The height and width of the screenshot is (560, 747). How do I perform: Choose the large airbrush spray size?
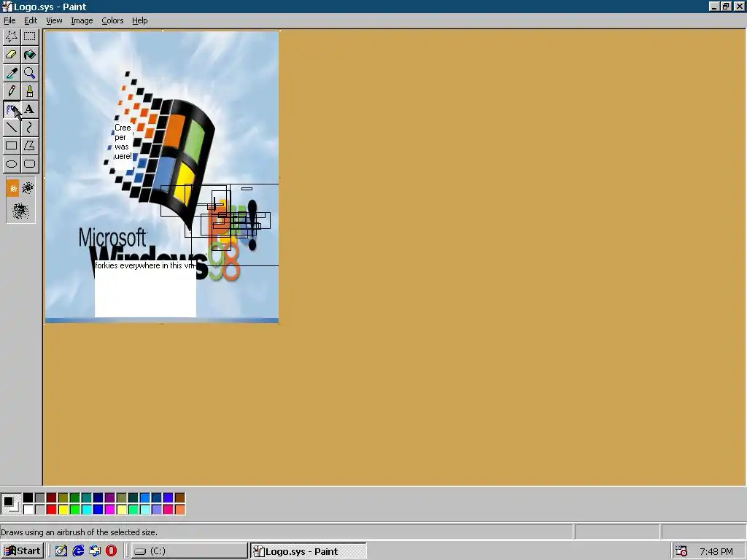point(20,211)
